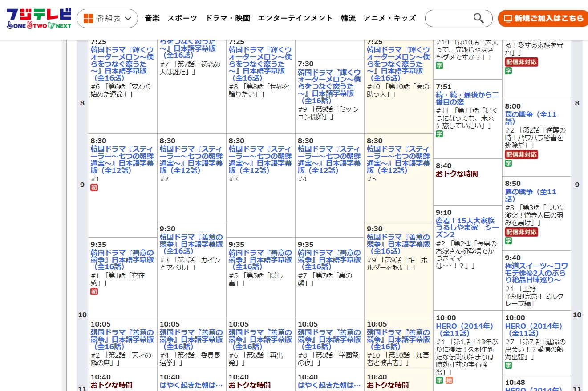Click description 「第11話「いくつになっても、未来に恋していたい」」

(x=466, y=118)
